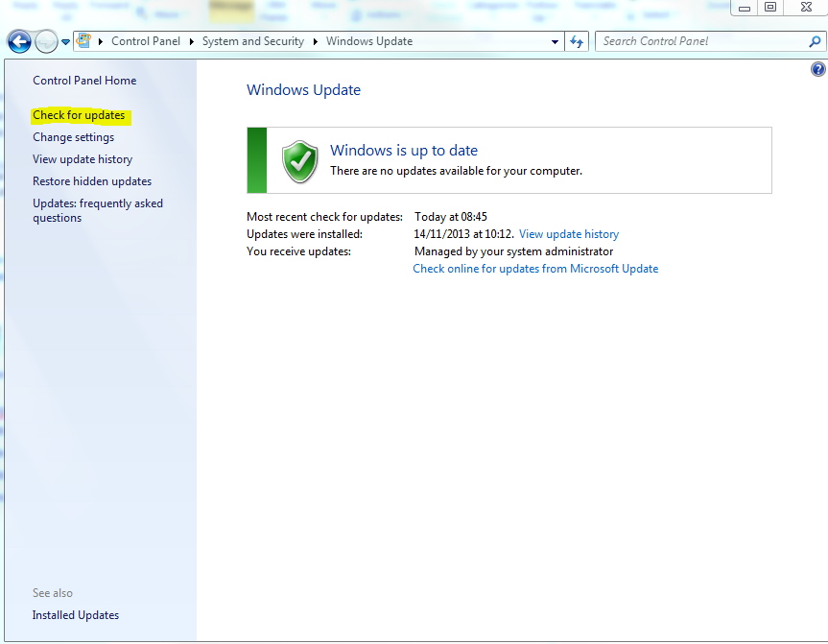Close the Windows Update window
The image size is (828, 644).
[x=806, y=8]
